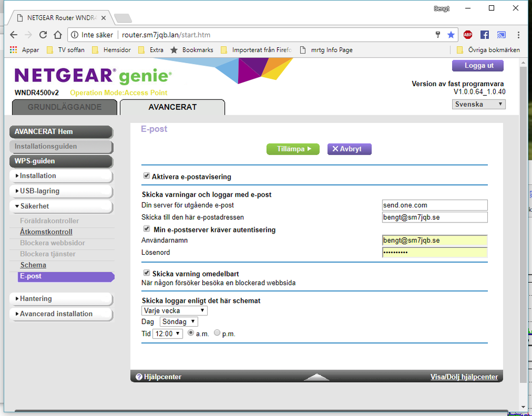Go to browser home page icon

point(58,35)
